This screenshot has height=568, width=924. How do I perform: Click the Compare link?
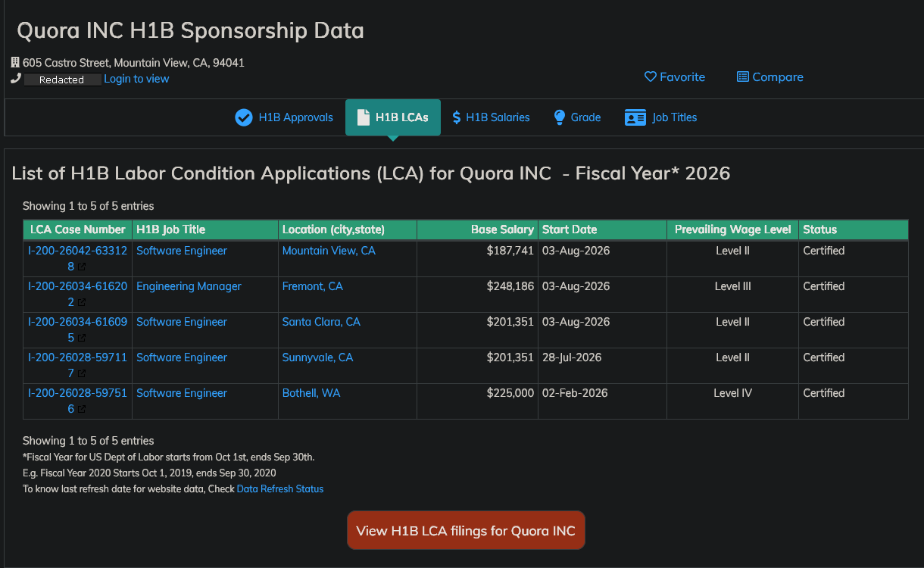pos(770,77)
